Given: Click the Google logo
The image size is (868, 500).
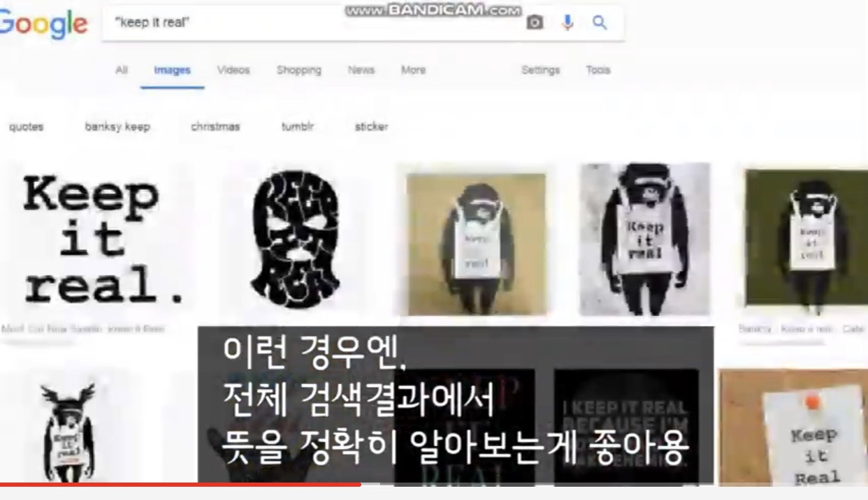Looking at the screenshot, I should click(x=43, y=24).
